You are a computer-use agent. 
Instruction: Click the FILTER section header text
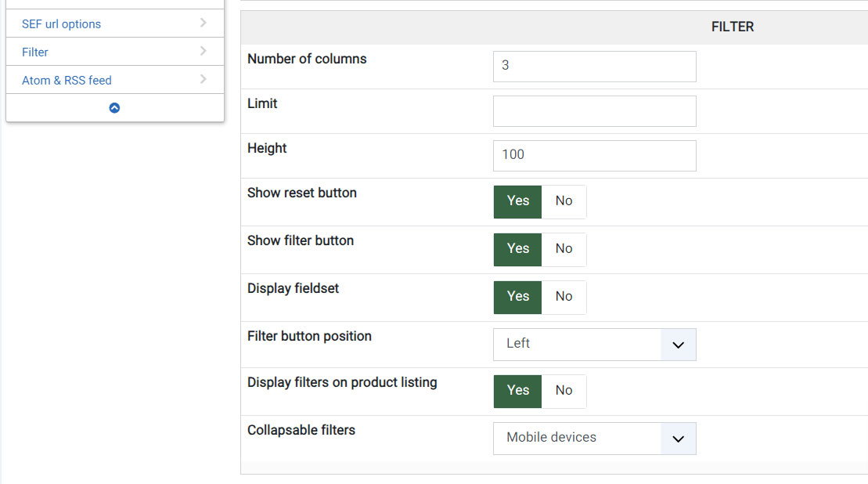733,27
